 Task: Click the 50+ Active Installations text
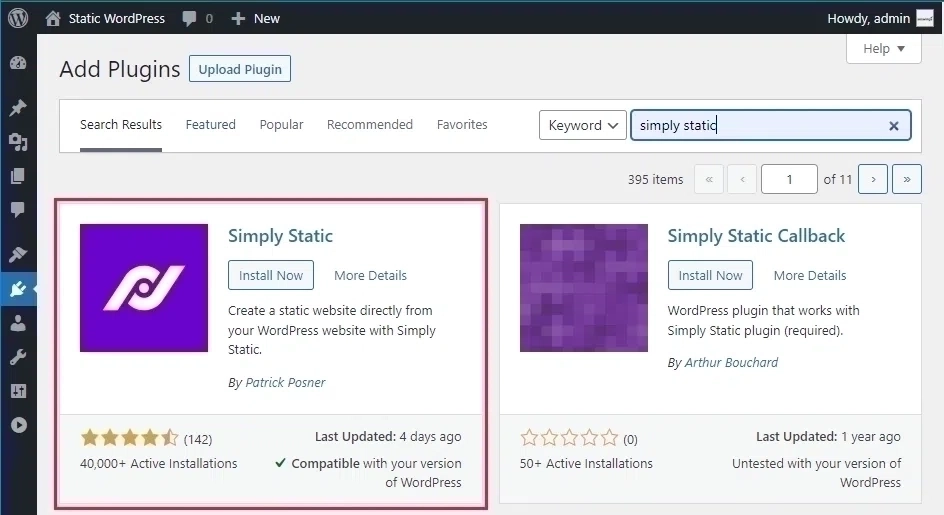[x=586, y=463]
